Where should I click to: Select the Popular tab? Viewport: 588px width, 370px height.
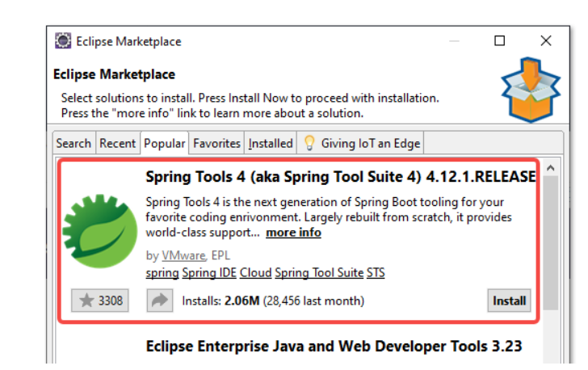click(x=164, y=143)
